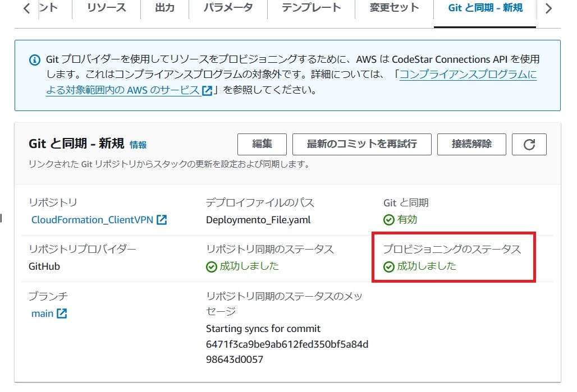
Task: Click external link icon after AWS のサービス
Action: tap(207, 90)
